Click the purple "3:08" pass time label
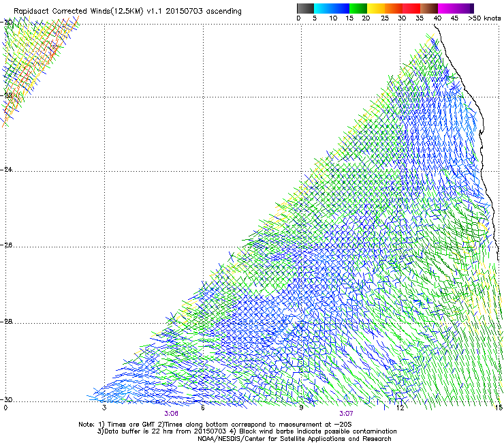Image resolution: width=504 pixels, height=443 pixels. (x=172, y=414)
